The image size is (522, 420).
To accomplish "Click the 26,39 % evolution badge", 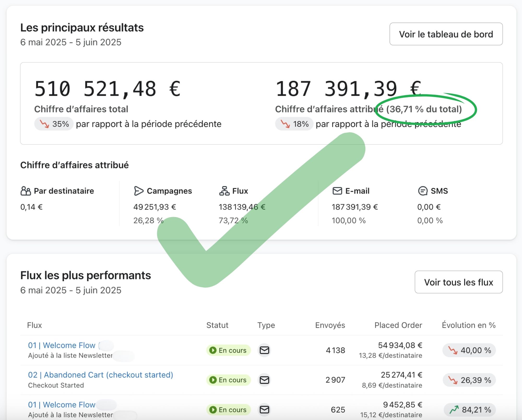I will 469,380.
